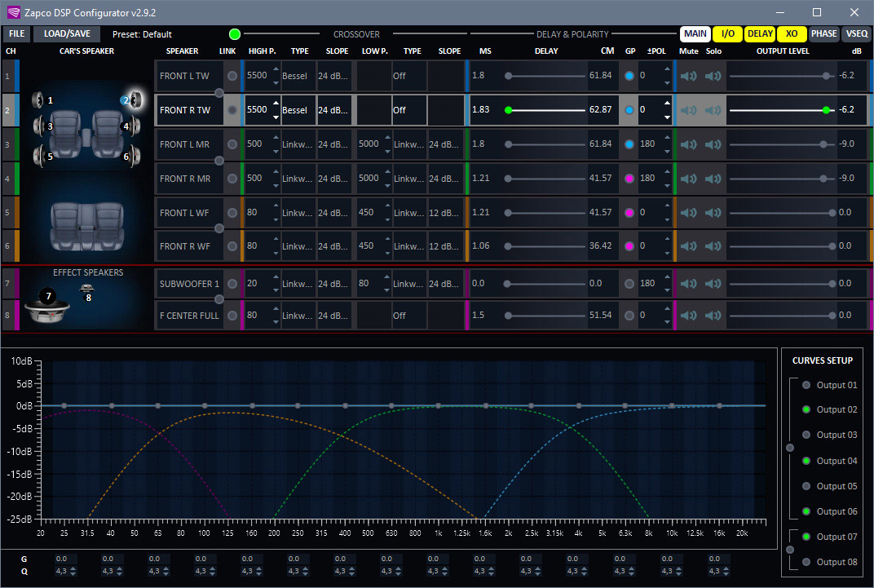This screenshot has width=874, height=588.
Task: Open low-pass slope dropdown for FRONT L WF
Action: (445, 212)
